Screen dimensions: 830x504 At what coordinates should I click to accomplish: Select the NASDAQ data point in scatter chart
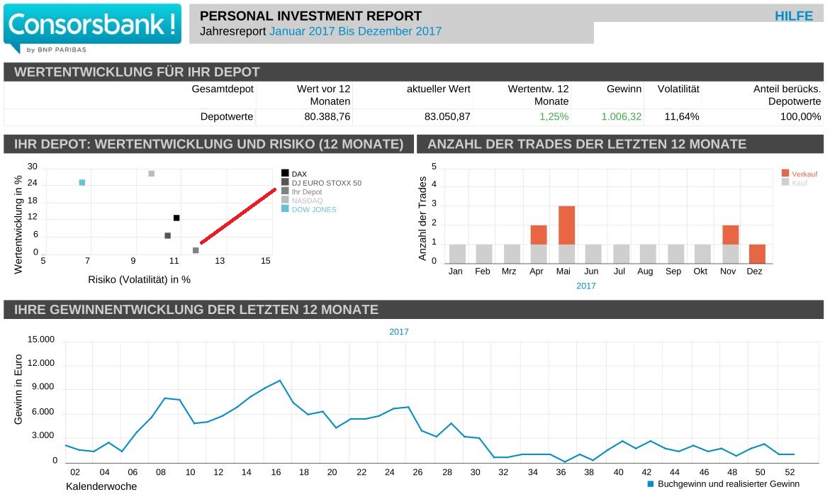[151, 174]
